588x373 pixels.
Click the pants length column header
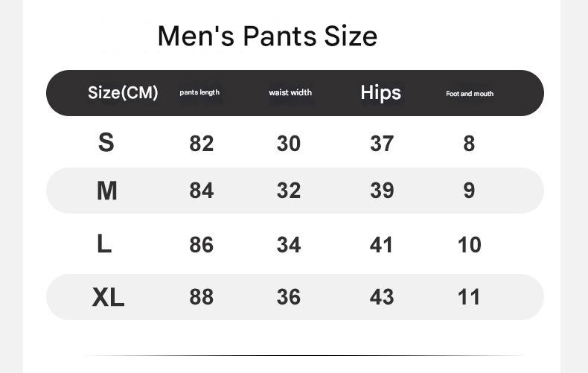pos(199,92)
